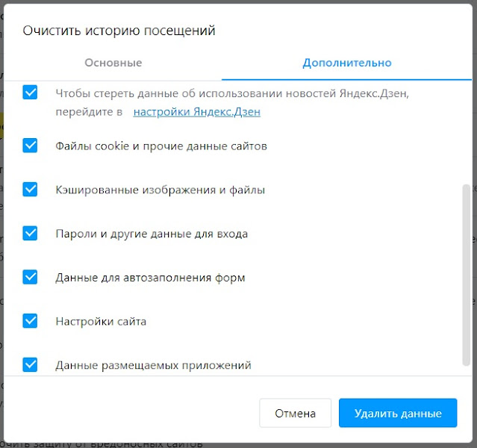477x448 pixels.
Task: Click the dialog's vertical scrollbar thumb
Action: (x=466, y=275)
